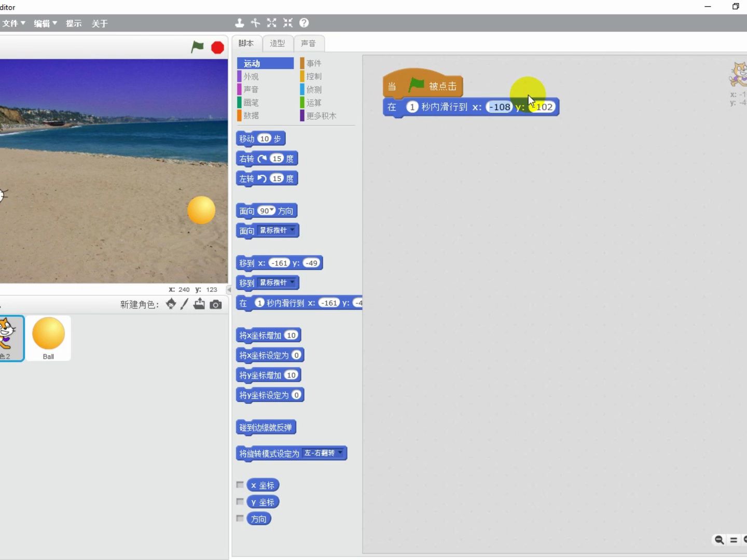Upload a sprite from file
This screenshot has height=560, width=747.
click(199, 304)
